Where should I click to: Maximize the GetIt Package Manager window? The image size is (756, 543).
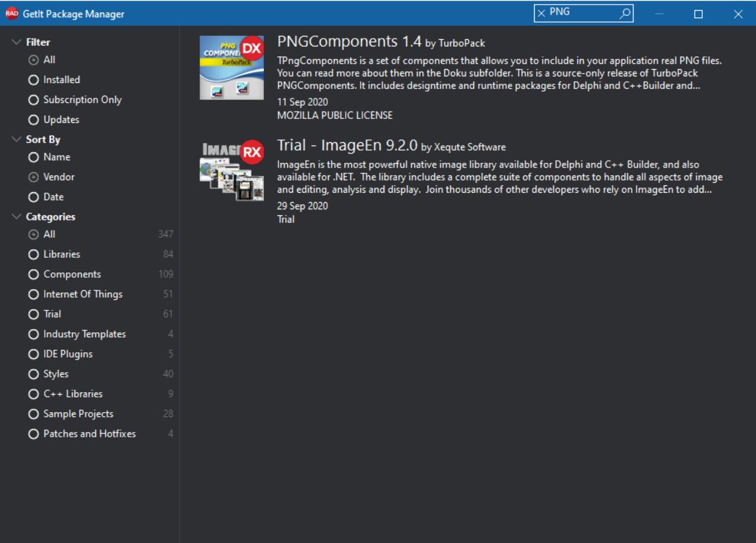pos(698,13)
